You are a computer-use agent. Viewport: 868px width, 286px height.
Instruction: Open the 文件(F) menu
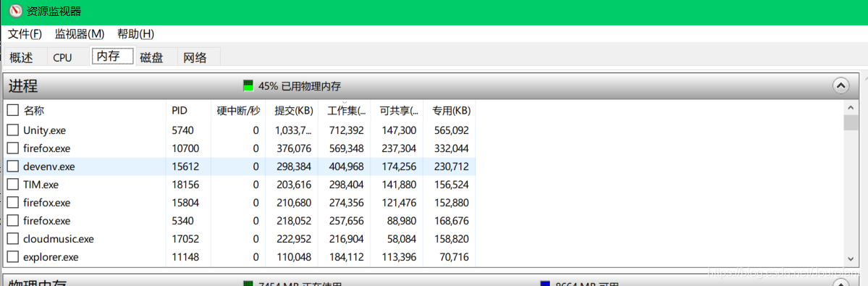click(25, 34)
